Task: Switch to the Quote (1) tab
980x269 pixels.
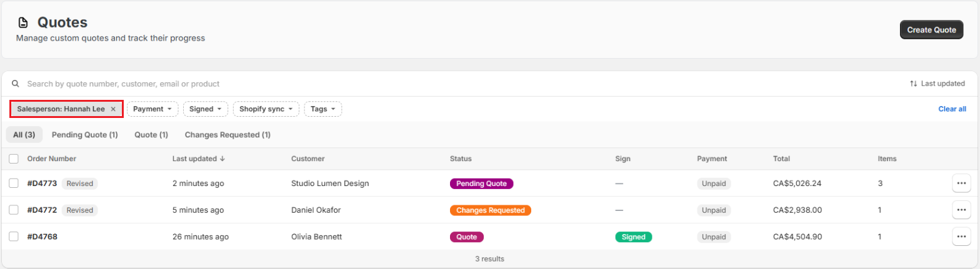Action: point(151,135)
